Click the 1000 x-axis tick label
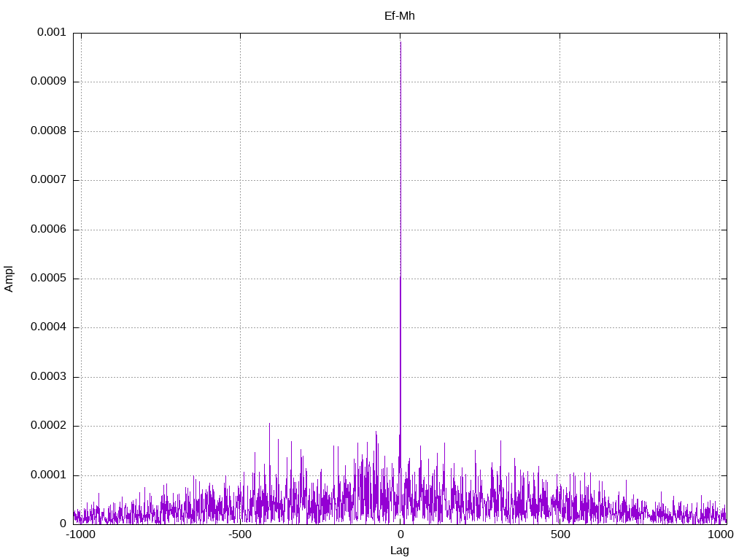 [x=721, y=535]
